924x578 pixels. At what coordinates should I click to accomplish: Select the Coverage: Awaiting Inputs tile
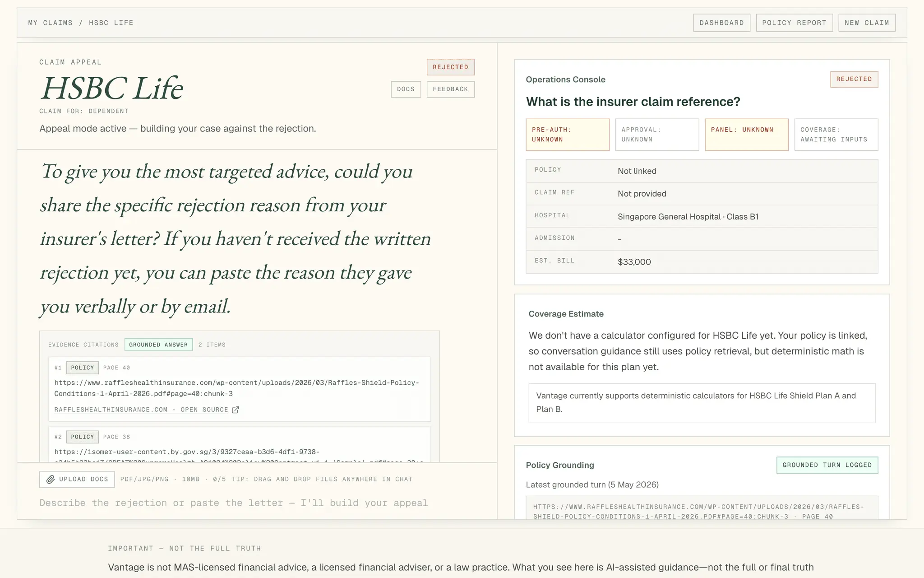tap(836, 135)
